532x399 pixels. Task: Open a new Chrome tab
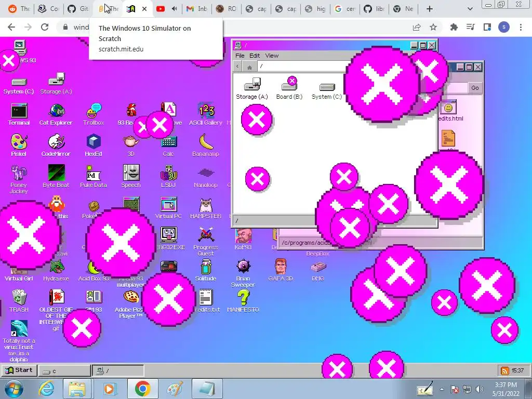tap(430, 9)
